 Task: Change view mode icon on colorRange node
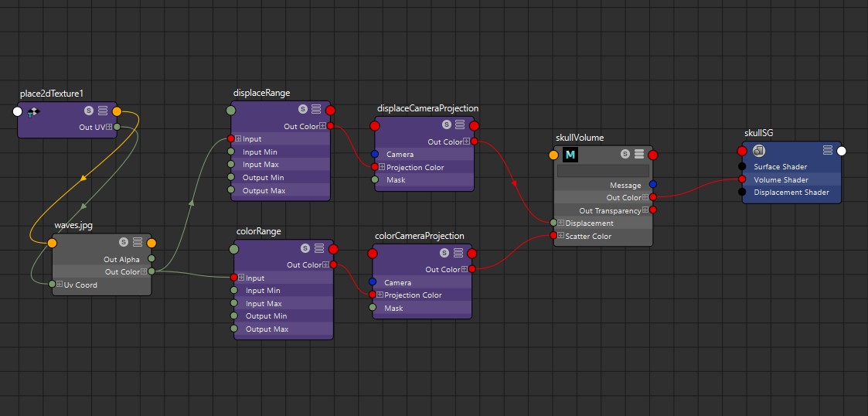tap(319, 249)
